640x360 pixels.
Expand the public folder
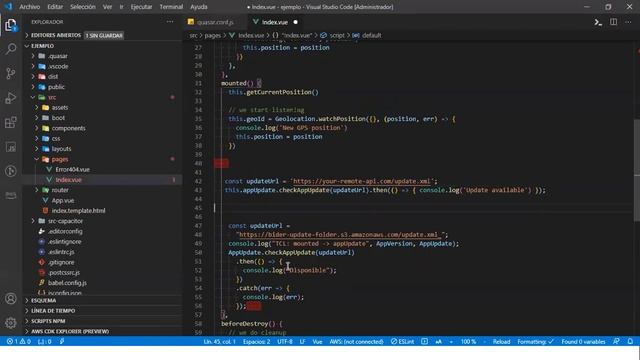[56, 87]
